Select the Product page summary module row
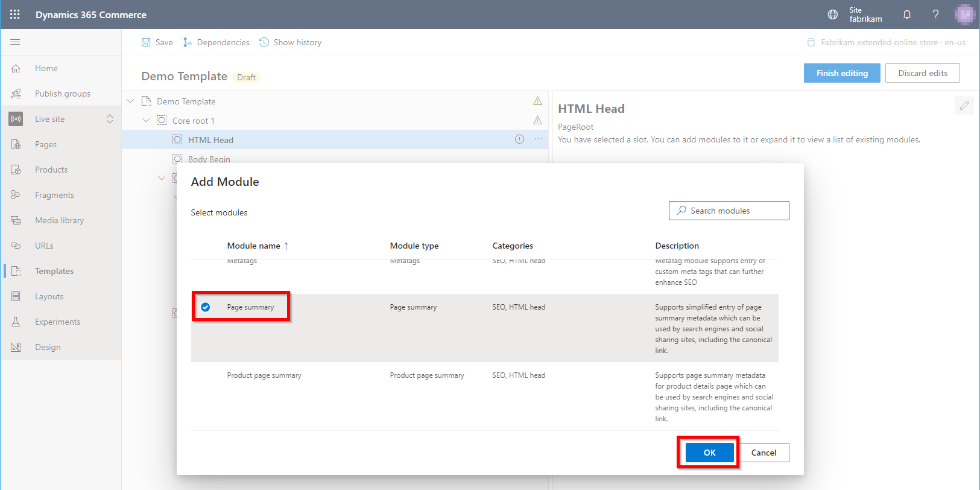Viewport: 980px width, 490px height. coord(484,396)
